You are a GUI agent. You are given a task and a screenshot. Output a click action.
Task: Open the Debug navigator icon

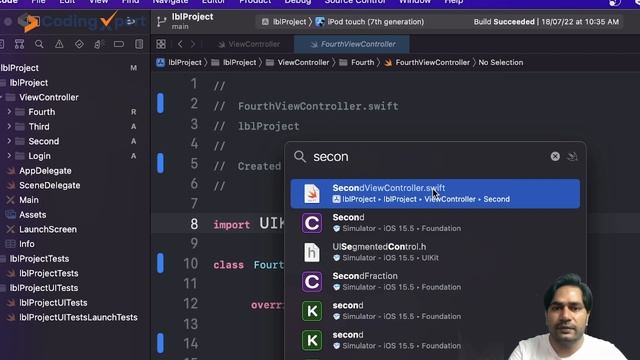[99, 44]
